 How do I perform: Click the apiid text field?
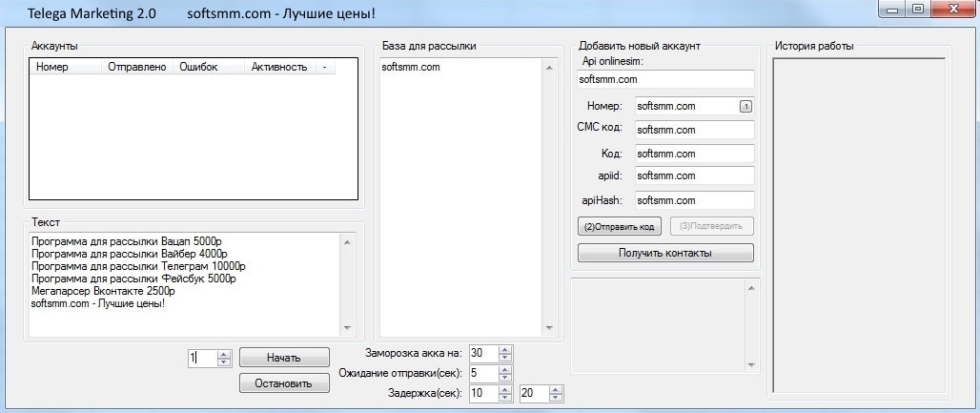693,176
